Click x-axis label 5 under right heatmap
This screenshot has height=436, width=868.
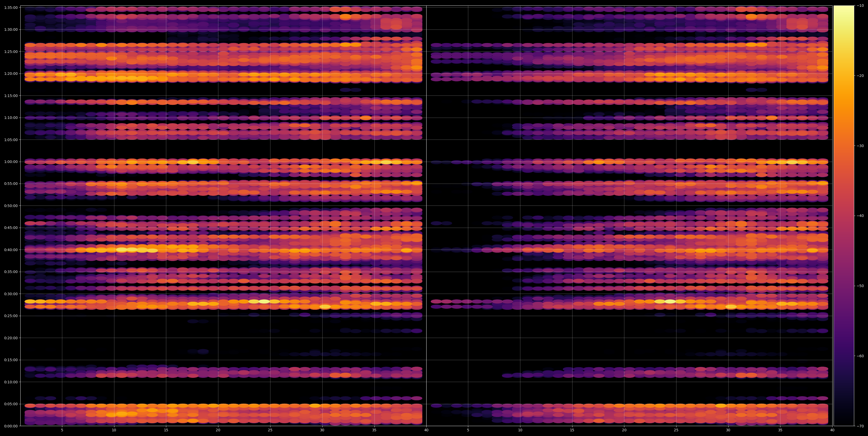(x=468, y=430)
